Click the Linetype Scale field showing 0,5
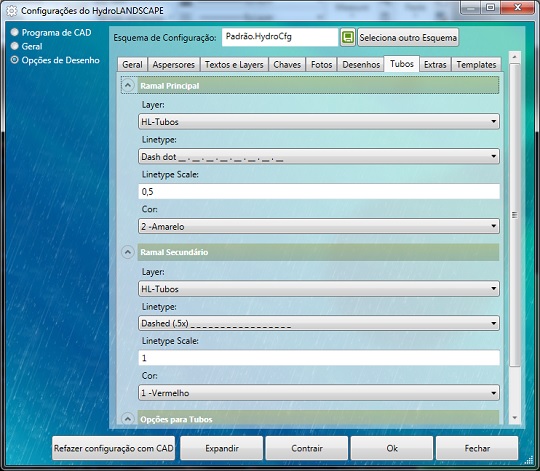Screen dimensions: 540x471 coord(319,191)
